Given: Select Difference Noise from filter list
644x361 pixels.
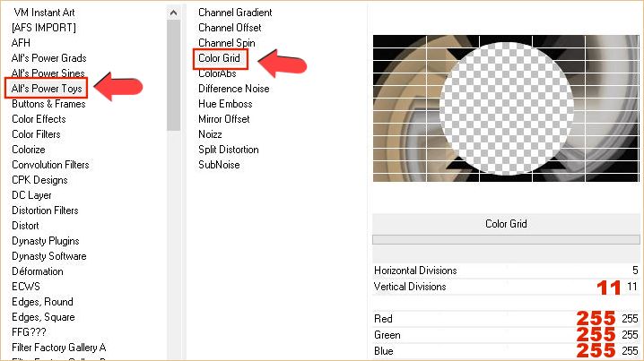Looking at the screenshot, I should [x=233, y=89].
